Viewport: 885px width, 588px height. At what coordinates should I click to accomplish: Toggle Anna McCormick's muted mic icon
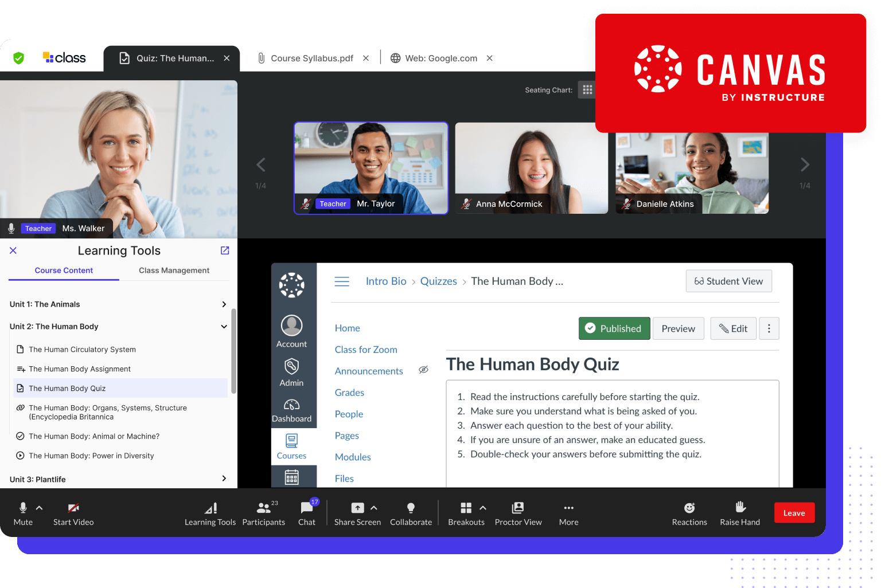pos(466,203)
